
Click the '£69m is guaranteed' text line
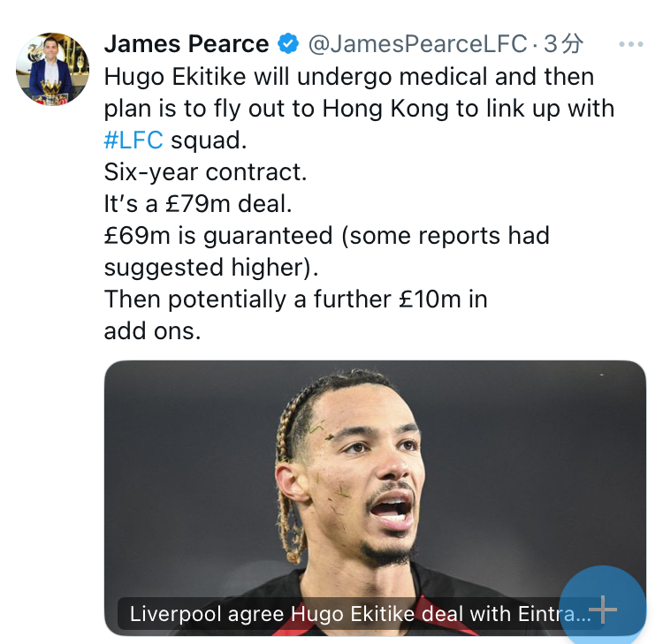pyautogui.click(x=327, y=235)
